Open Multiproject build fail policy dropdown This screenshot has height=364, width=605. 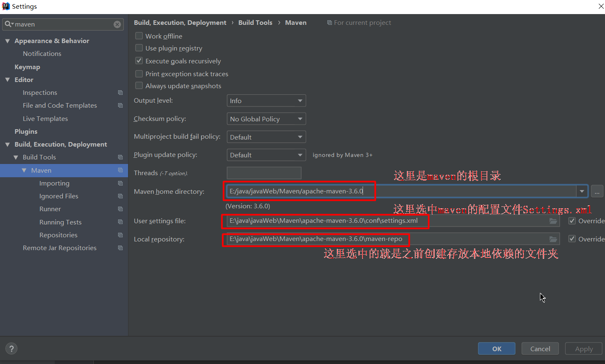[x=266, y=137]
